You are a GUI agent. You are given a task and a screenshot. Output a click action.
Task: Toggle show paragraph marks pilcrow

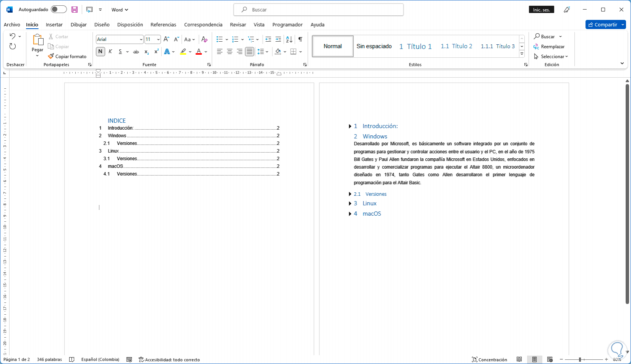[300, 39]
